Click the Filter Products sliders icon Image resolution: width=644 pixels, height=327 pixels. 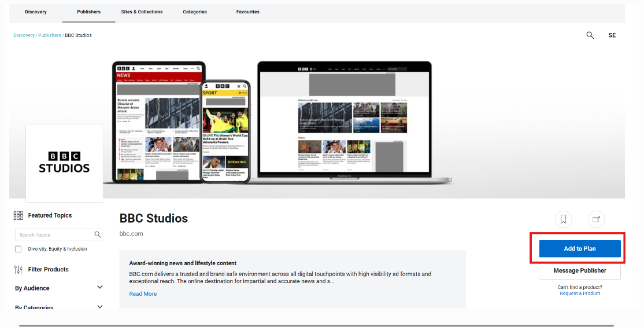(x=18, y=269)
